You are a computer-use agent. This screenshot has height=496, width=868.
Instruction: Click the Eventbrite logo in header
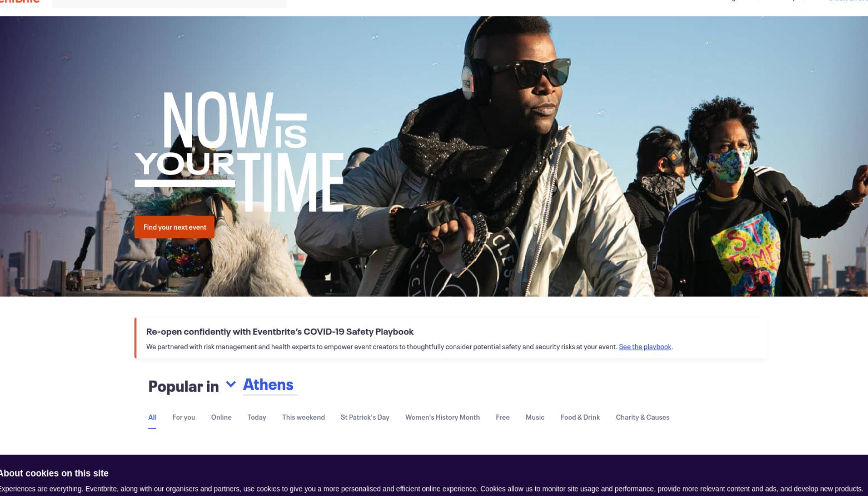click(x=19, y=2)
